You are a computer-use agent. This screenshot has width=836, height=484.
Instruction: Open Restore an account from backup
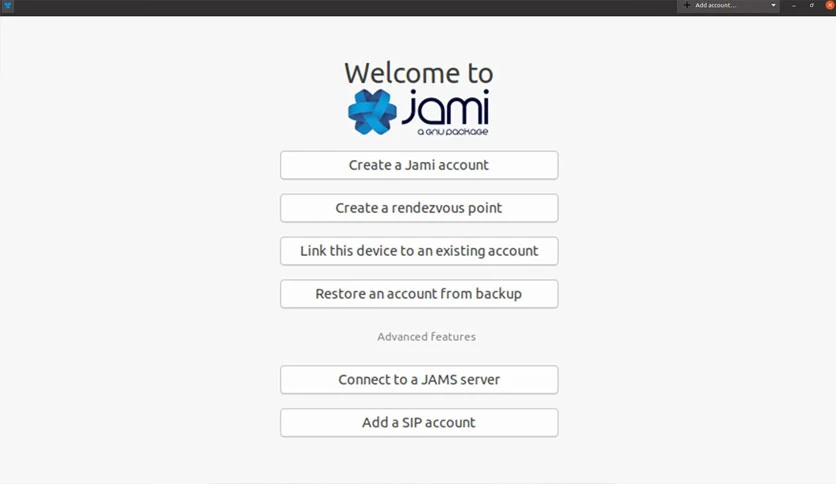click(419, 294)
